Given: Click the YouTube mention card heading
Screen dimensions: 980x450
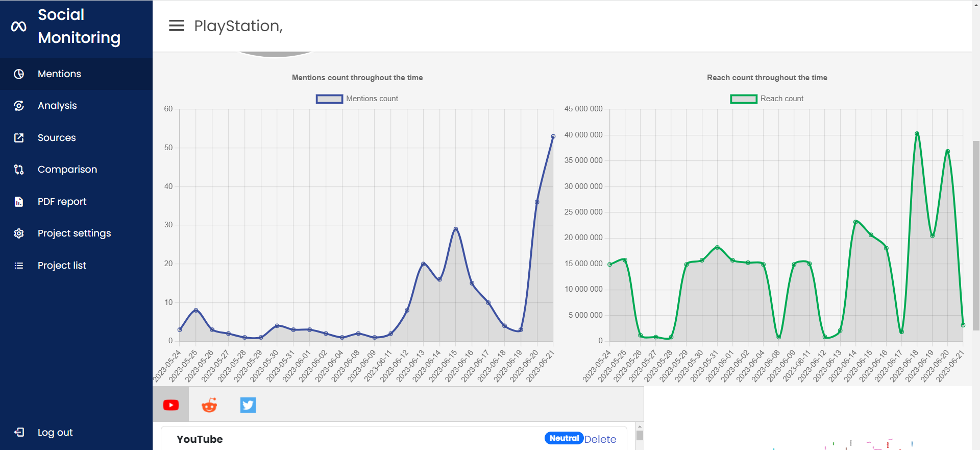Looking at the screenshot, I should tap(200, 439).
